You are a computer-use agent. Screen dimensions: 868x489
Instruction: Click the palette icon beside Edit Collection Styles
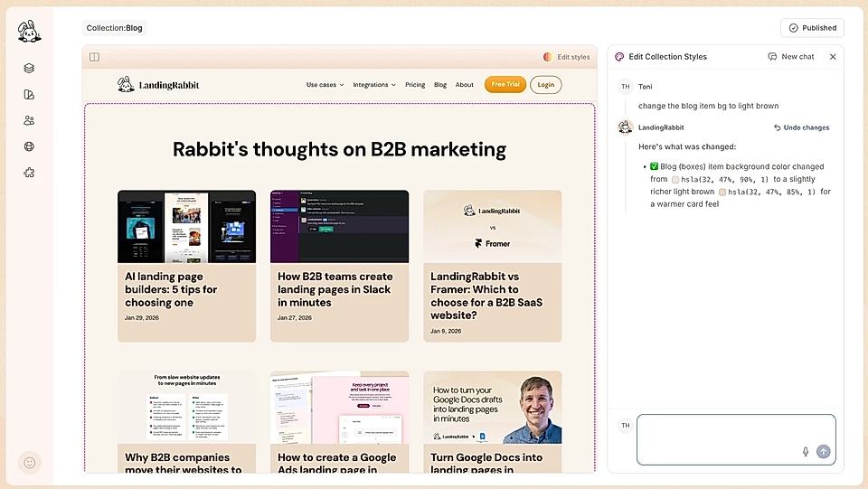click(x=619, y=56)
